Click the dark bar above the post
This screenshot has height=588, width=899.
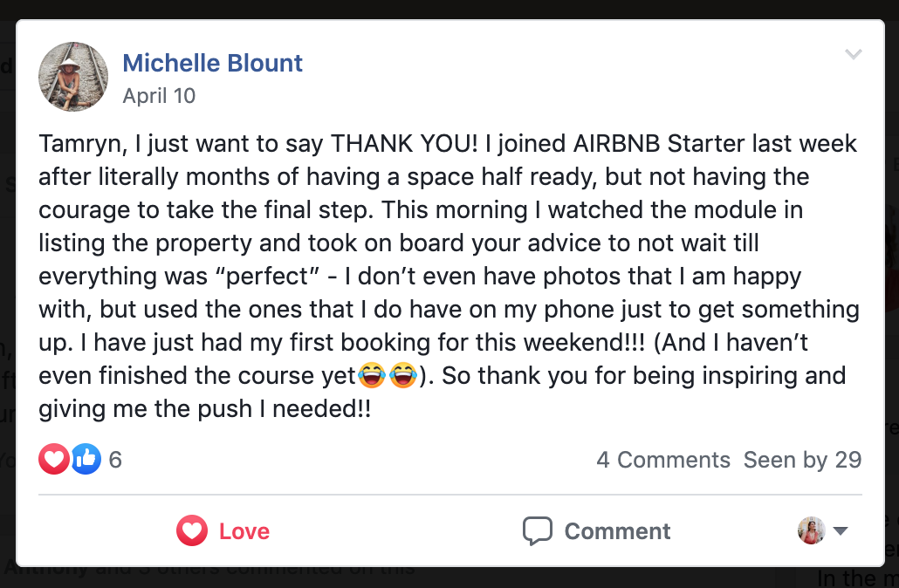click(449, 9)
